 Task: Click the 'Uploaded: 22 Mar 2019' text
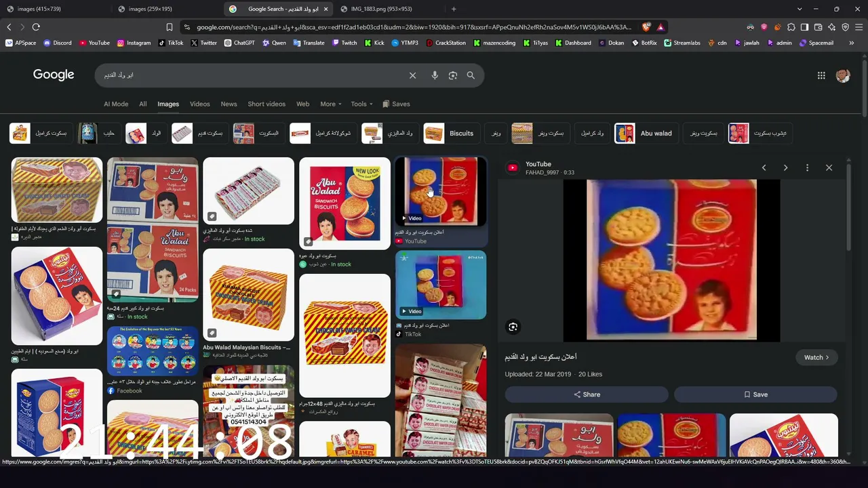click(x=538, y=374)
